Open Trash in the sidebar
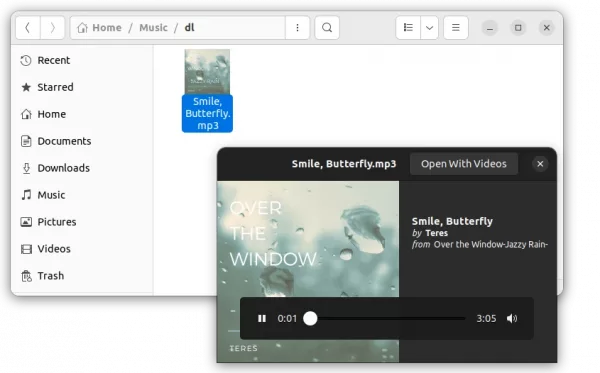The image size is (600, 373). [82, 276]
